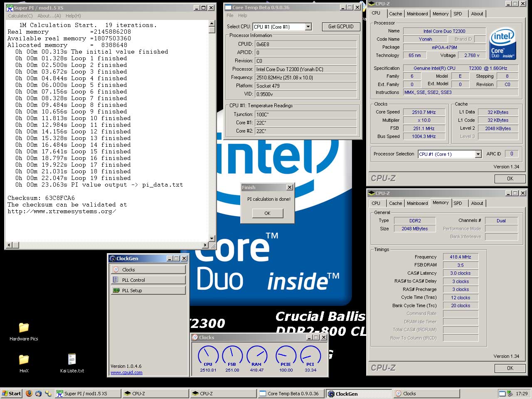Image resolution: width=532 pixels, height=399 pixels.
Task: Open the Help menu in Super PI
Action: pyautogui.click(x=73, y=16)
